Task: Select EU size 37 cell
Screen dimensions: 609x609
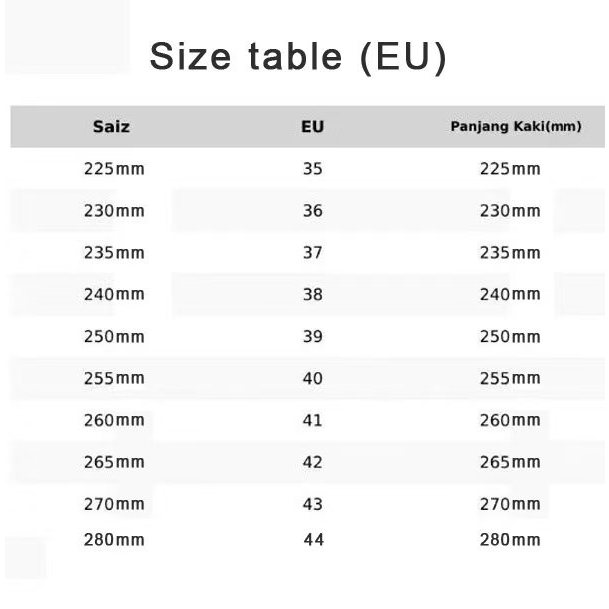Action: point(312,253)
